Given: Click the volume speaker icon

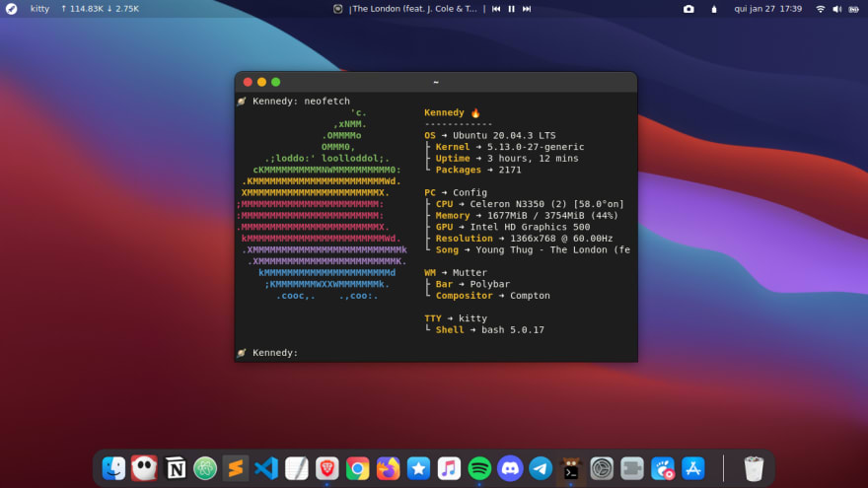Looking at the screenshot, I should point(837,9).
